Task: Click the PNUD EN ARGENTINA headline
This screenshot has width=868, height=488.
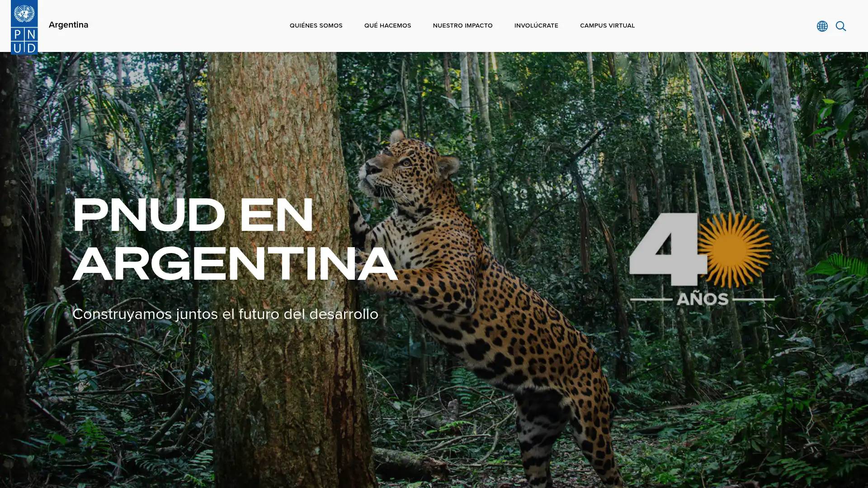Action: [x=235, y=239]
